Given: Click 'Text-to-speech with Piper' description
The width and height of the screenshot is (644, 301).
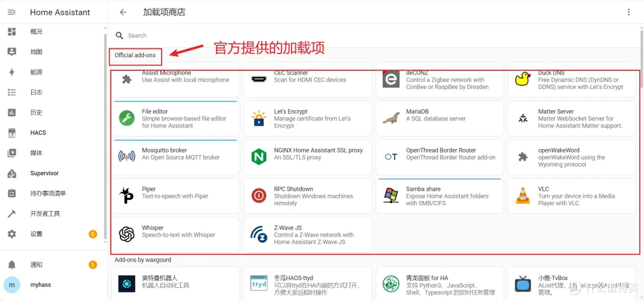Looking at the screenshot, I should click(x=175, y=196).
